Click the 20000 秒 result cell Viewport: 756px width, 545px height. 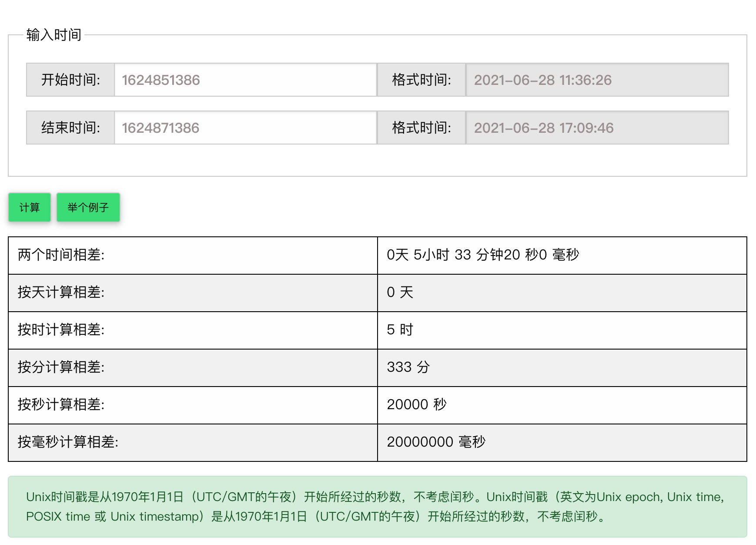(x=562, y=405)
